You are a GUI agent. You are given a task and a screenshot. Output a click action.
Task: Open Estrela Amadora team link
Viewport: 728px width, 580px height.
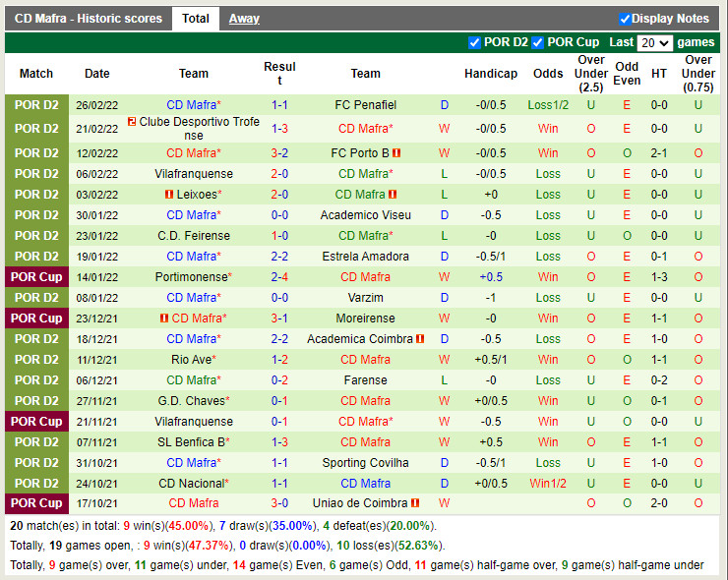(365, 257)
